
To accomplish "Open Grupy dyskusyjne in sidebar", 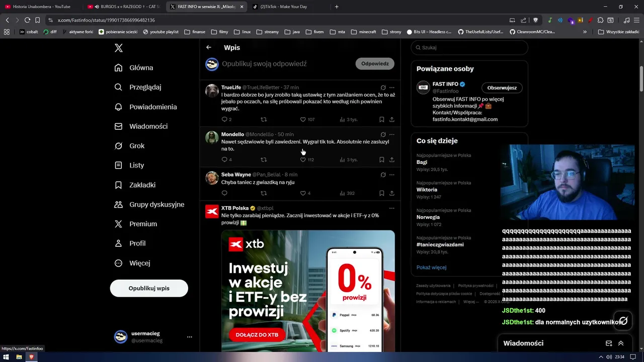I will pyautogui.click(x=149, y=205).
